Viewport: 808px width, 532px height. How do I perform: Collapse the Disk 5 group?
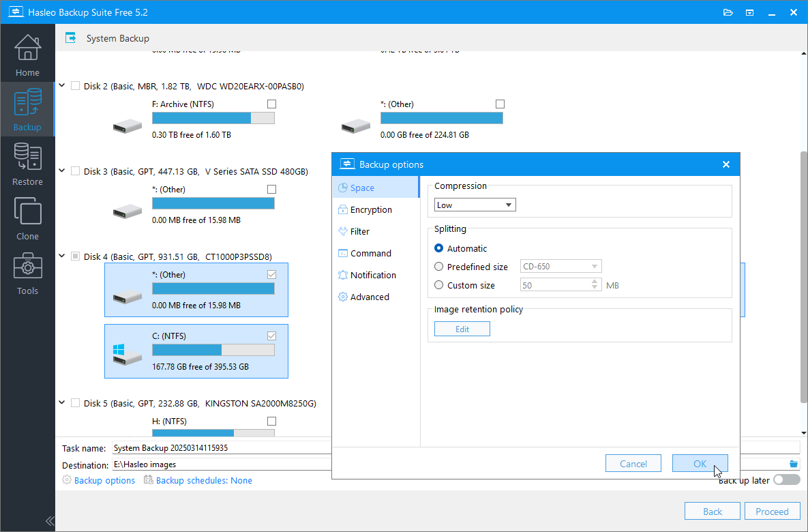[62, 402]
